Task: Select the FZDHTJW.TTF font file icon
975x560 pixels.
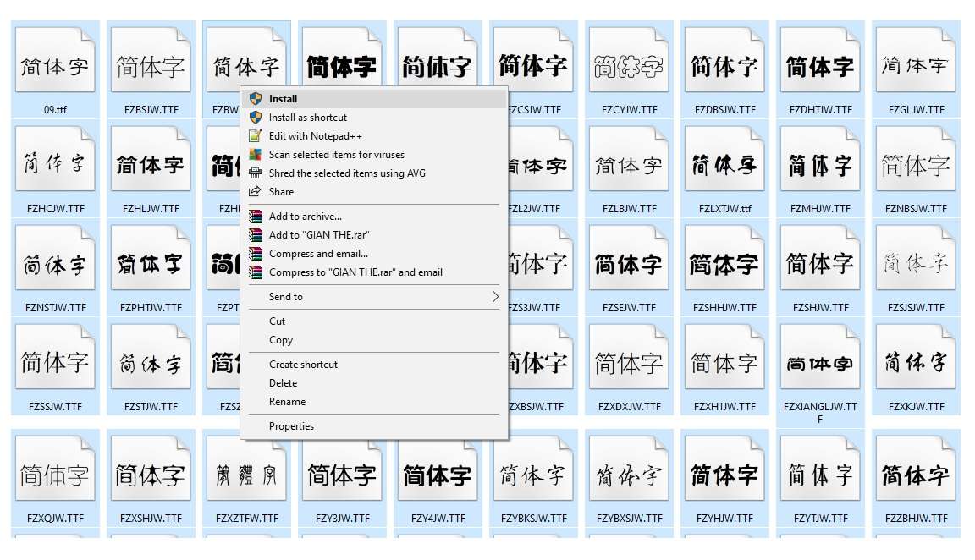Action: (x=820, y=60)
